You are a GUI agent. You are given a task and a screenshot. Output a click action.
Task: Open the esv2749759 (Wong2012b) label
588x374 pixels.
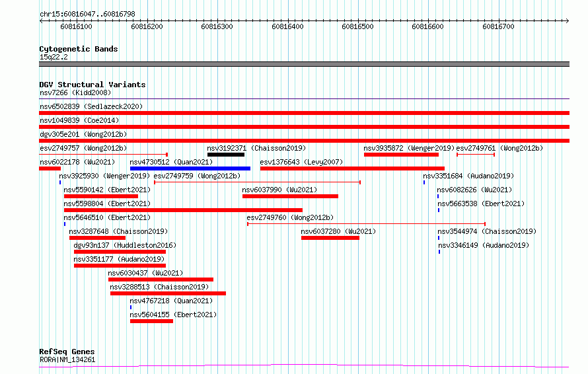(x=197, y=176)
